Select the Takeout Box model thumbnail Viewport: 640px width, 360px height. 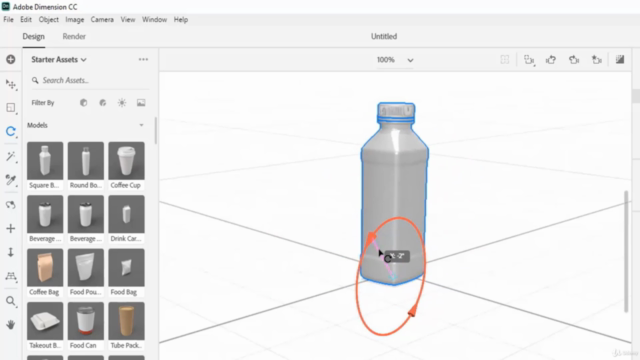[x=45, y=321]
